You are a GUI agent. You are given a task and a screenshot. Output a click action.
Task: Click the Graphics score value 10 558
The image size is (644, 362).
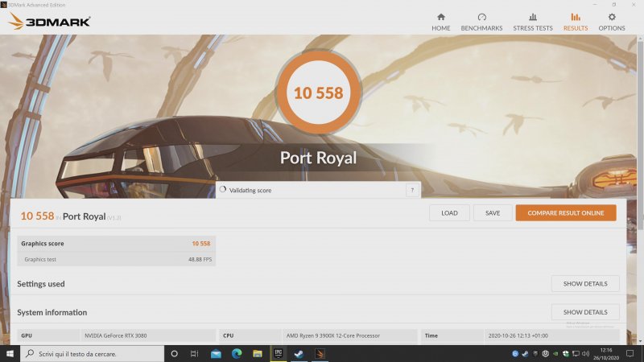click(200, 244)
